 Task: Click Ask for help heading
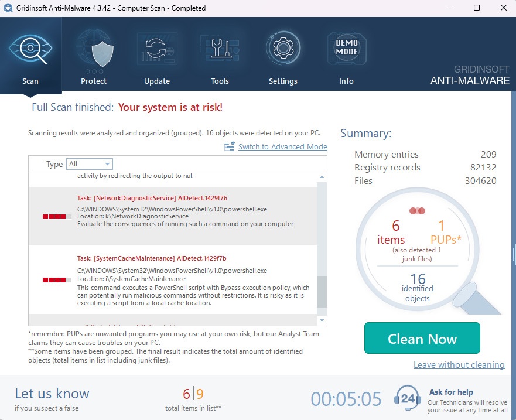[451, 392]
